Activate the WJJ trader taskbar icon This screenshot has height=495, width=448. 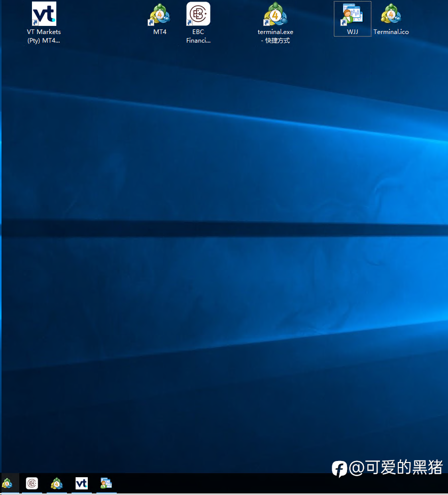click(107, 483)
